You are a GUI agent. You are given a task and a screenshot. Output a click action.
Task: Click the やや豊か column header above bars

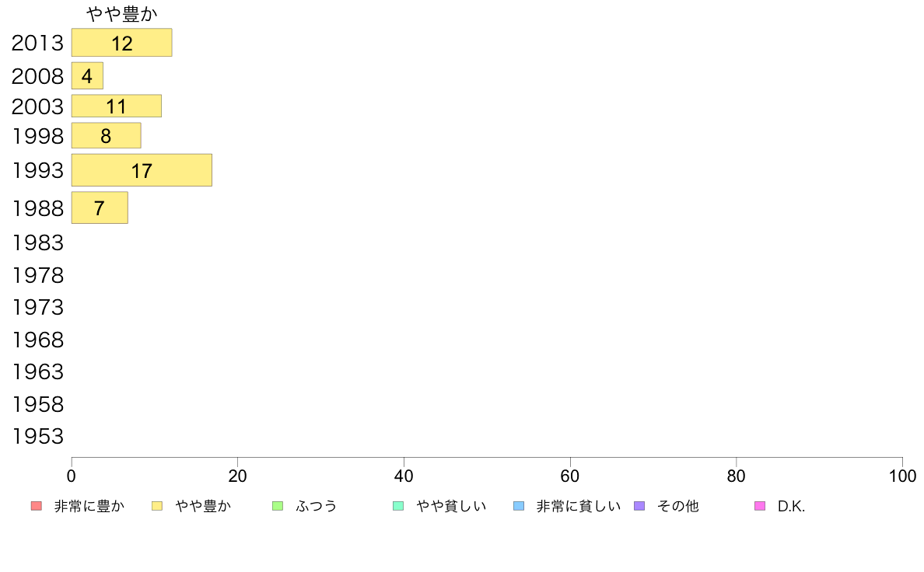122,13
